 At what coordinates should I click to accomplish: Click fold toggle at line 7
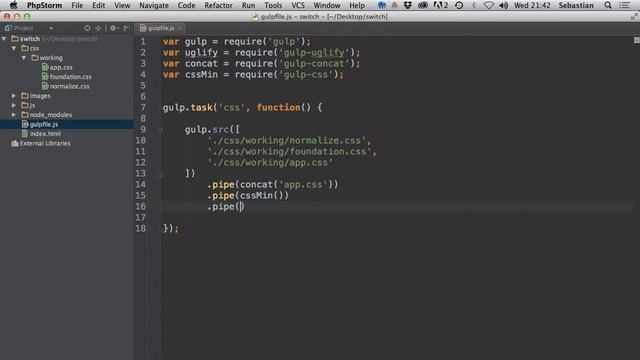coord(159,108)
